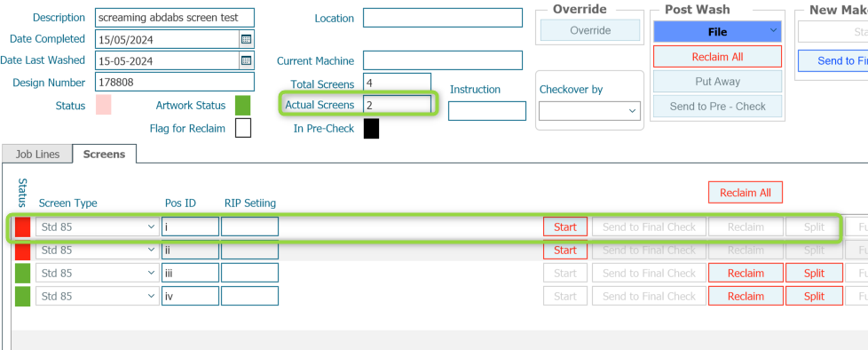This screenshot has height=350, width=868.
Task: Click the green status square for row iii
Action: [x=23, y=273]
